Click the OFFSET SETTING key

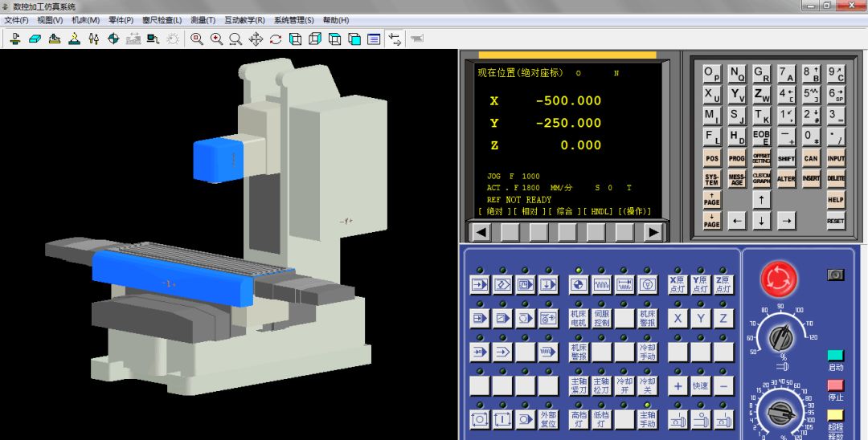(x=762, y=158)
